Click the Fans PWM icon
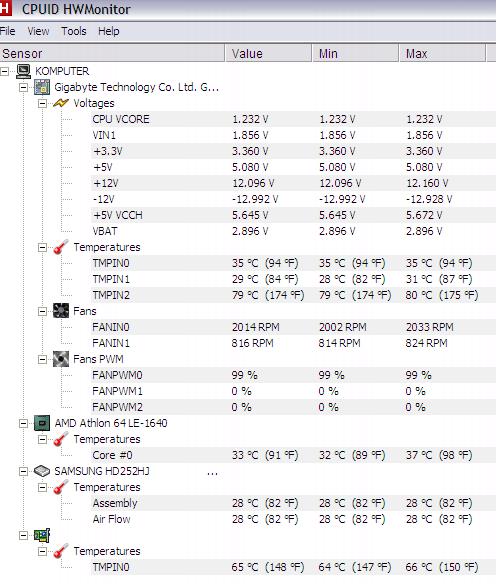The height and width of the screenshot is (585, 501). (61, 359)
